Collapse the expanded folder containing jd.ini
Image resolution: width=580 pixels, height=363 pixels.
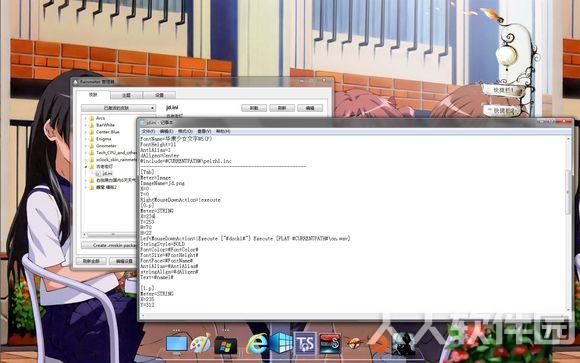click(86, 167)
